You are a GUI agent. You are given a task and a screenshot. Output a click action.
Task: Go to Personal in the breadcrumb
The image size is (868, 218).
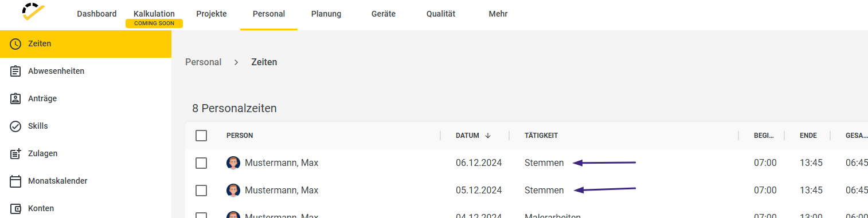click(203, 62)
